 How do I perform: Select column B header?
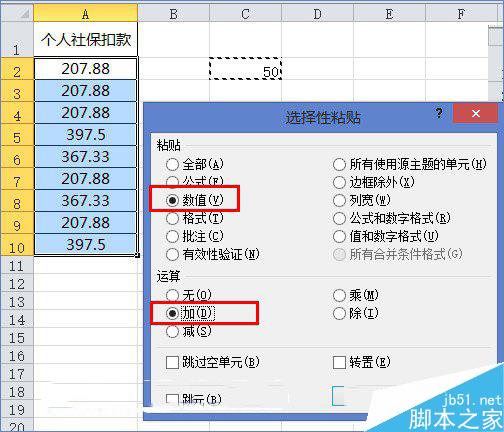click(174, 13)
